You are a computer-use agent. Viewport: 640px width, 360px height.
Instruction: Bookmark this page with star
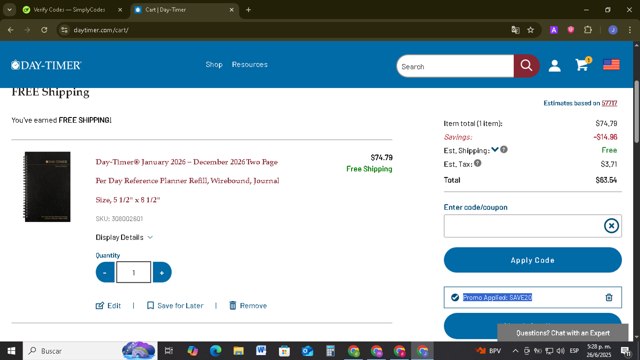tap(531, 30)
